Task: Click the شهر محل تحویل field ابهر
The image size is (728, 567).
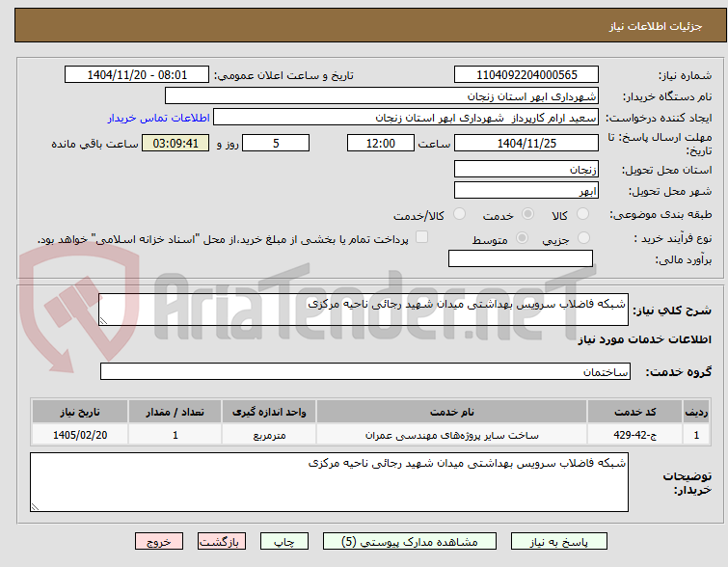Action: (x=526, y=190)
